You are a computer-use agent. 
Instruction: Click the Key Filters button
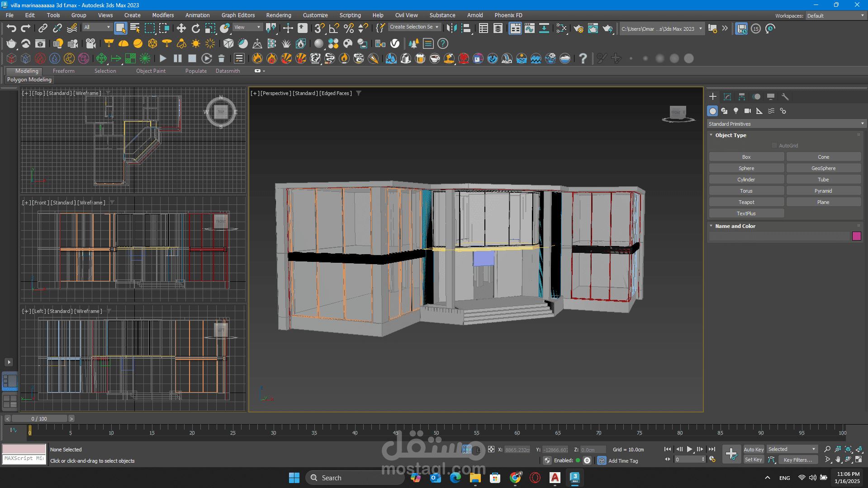pos(797,460)
